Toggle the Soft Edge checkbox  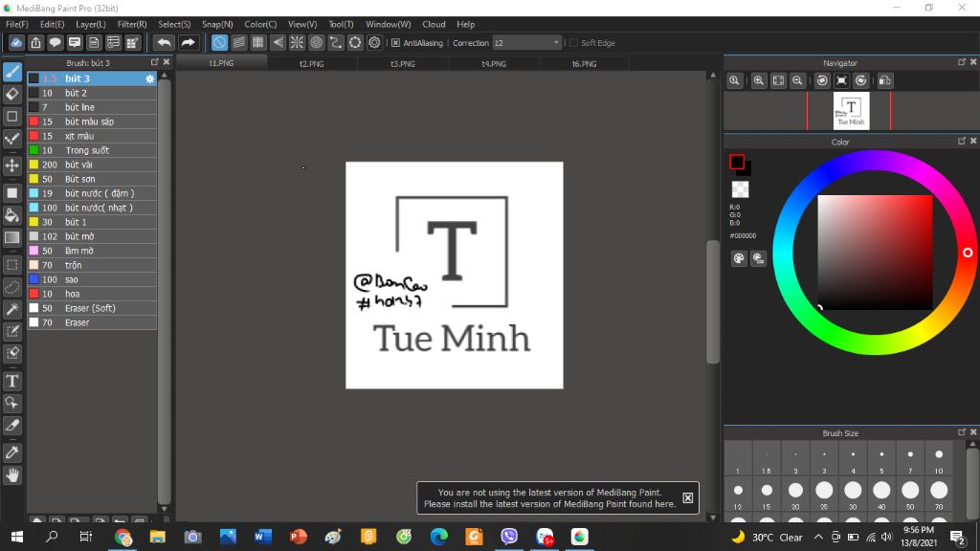[x=573, y=43]
